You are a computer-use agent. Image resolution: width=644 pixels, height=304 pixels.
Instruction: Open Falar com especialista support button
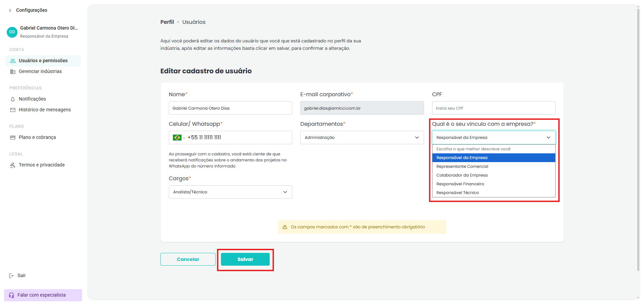43,295
